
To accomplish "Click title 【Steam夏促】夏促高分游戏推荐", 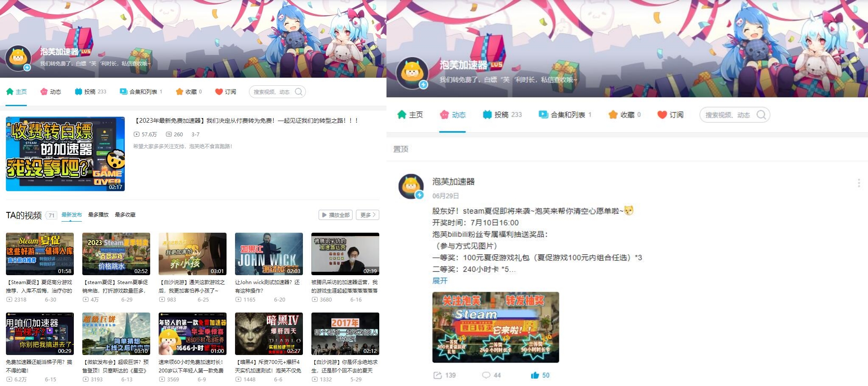I will point(39,287).
